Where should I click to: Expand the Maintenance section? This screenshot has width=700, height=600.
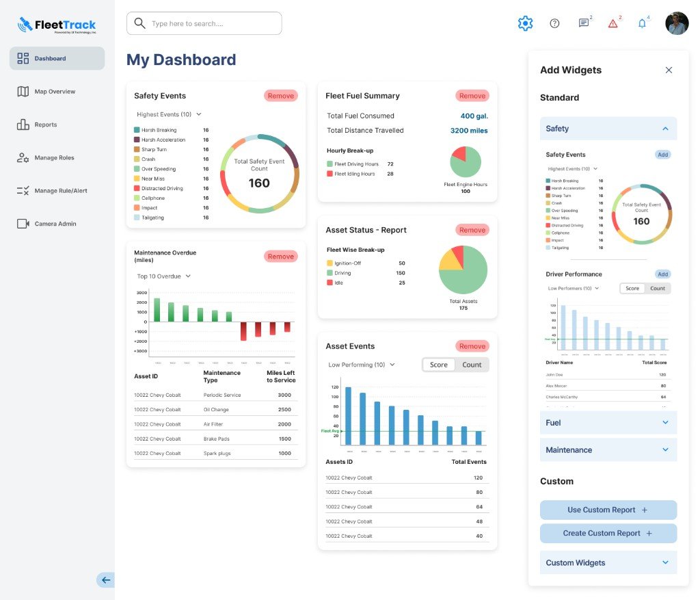point(608,450)
